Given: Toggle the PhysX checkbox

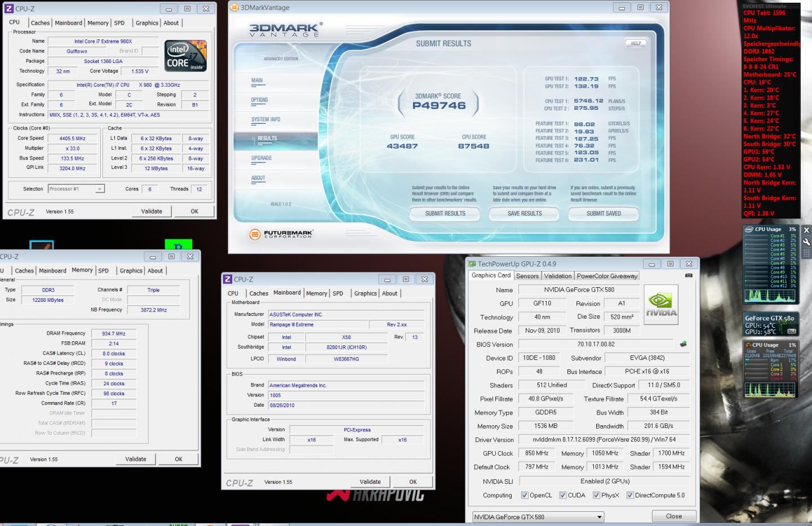Looking at the screenshot, I should 596,496.
